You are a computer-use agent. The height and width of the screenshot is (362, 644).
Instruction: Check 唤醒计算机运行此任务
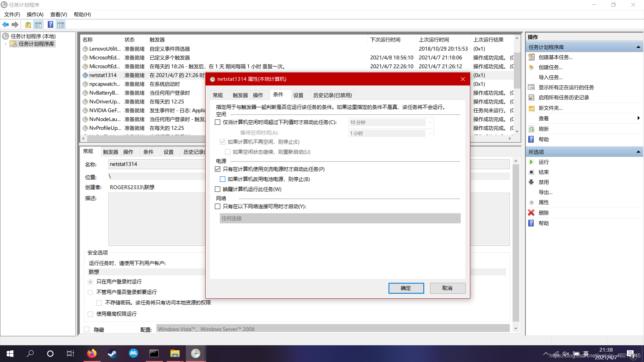[x=218, y=189]
